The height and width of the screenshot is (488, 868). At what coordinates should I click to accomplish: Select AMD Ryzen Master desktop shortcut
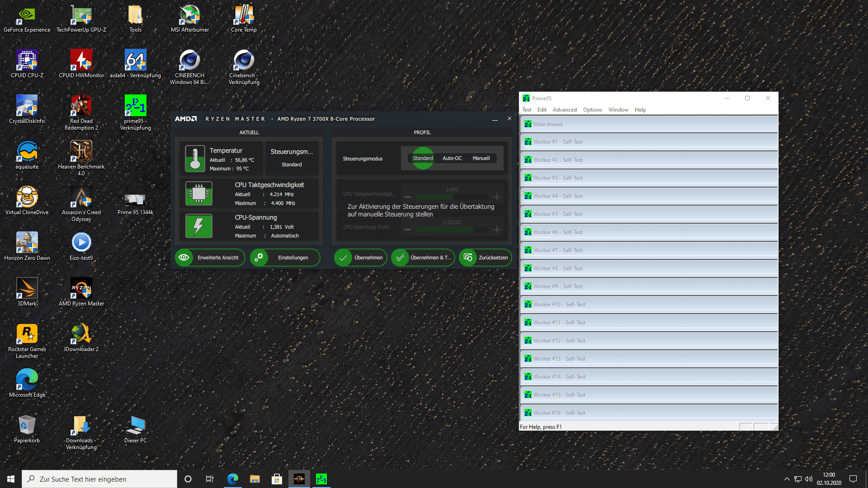(81, 292)
